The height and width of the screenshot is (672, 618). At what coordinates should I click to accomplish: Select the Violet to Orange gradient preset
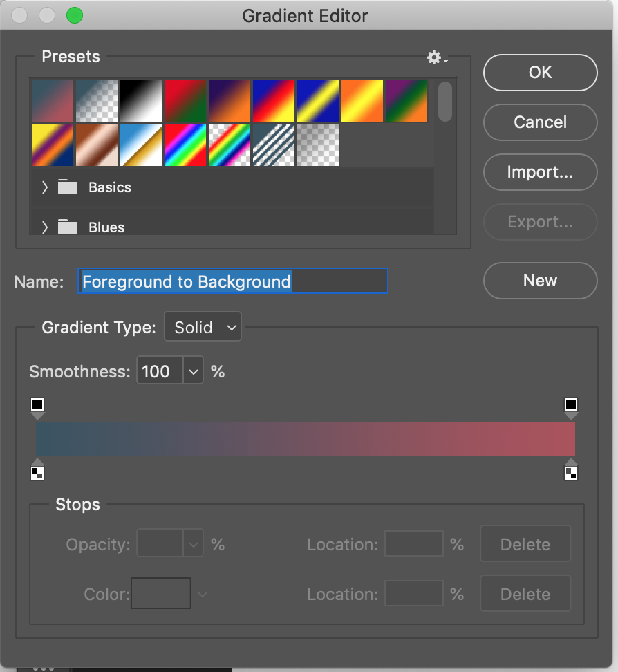click(230, 101)
